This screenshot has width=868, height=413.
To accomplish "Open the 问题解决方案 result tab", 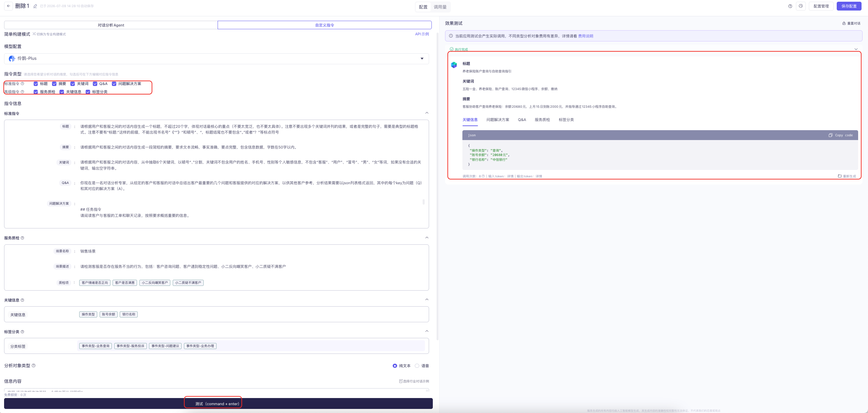I will (498, 120).
